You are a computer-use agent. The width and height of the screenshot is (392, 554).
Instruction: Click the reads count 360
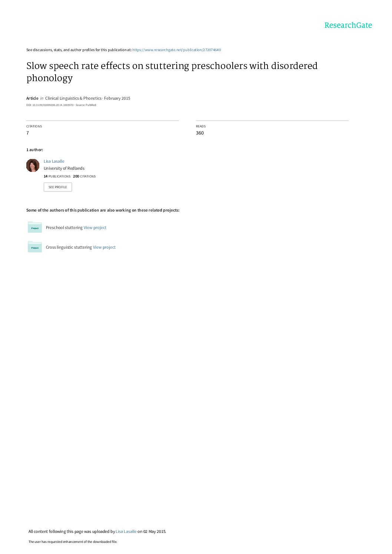click(200, 133)
